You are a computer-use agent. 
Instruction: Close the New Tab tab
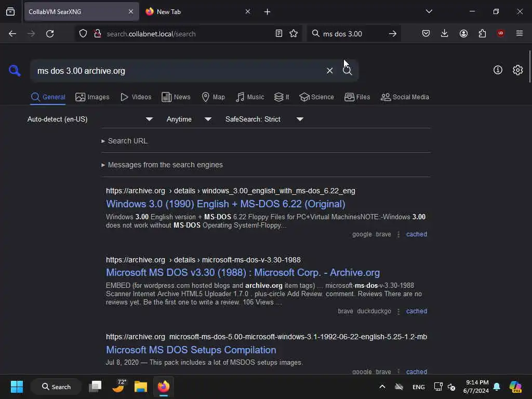[x=248, y=11]
